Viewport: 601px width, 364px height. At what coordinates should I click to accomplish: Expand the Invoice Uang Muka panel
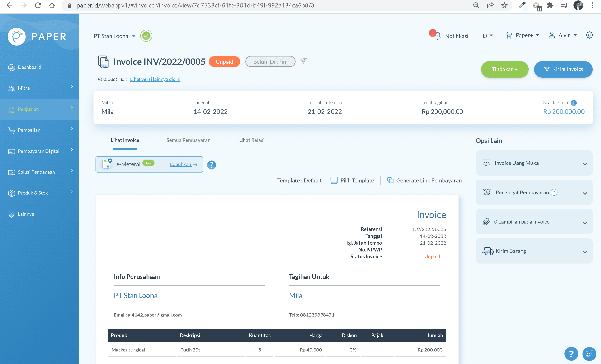point(534,163)
